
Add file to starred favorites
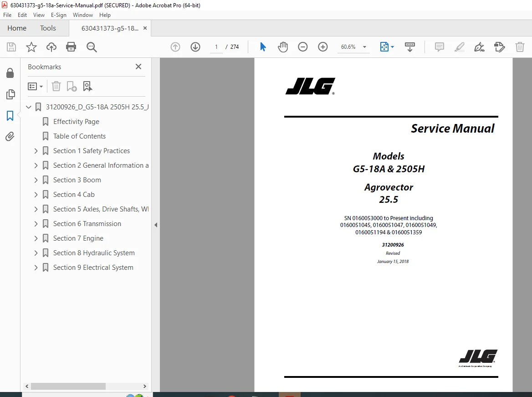[x=31, y=47]
